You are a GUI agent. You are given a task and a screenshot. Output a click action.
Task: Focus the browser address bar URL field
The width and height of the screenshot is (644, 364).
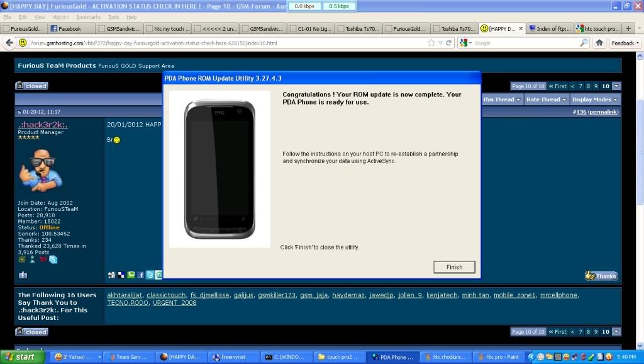coord(228,43)
